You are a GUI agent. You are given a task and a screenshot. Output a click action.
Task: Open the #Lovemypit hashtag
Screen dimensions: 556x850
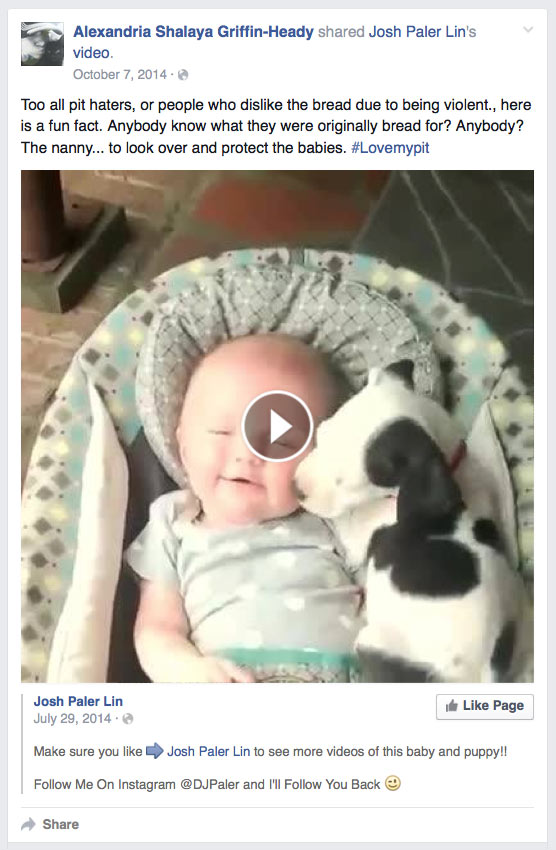390,147
